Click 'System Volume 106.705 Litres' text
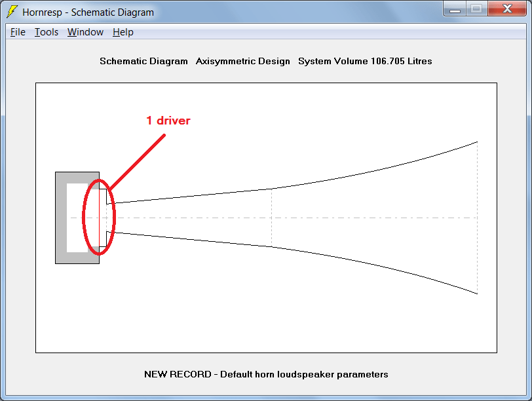The image size is (532, 401). pos(365,61)
